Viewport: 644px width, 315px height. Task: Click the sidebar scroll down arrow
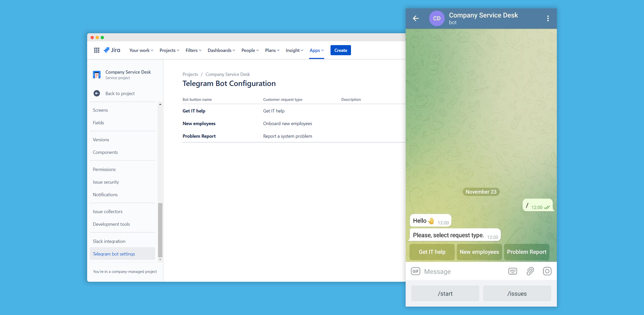click(x=160, y=260)
